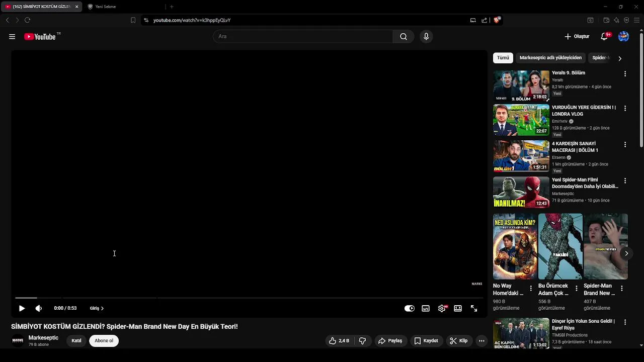644x362 pixels.
Task: Open options for No Way Home'daki short
Action: [531, 289]
